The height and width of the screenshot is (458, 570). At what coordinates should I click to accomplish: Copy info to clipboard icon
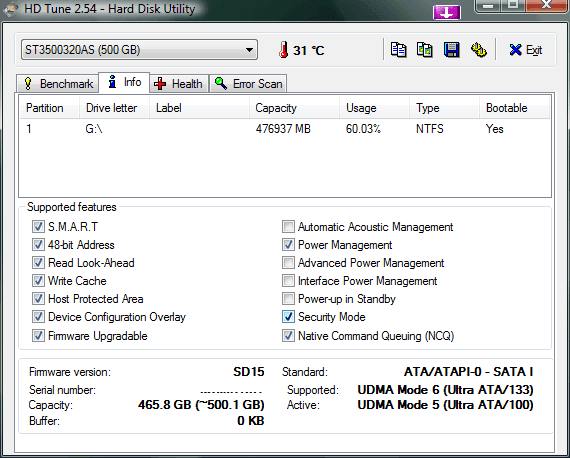pos(398,50)
